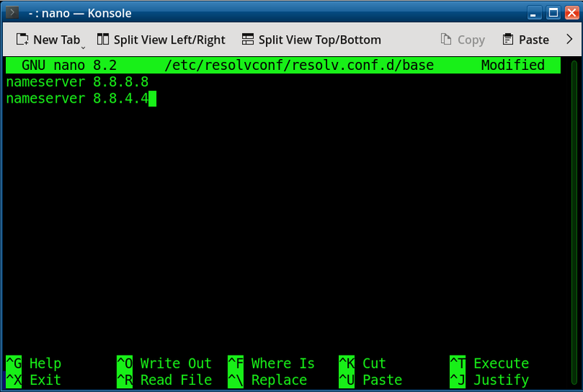
Task: Click the ^R Read File shortcut
Action: [165, 380]
